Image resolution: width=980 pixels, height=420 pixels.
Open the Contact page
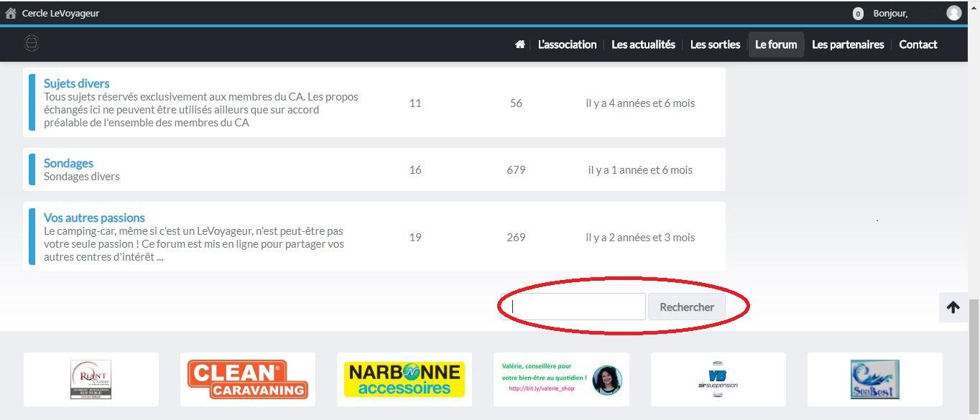[917, 45]
